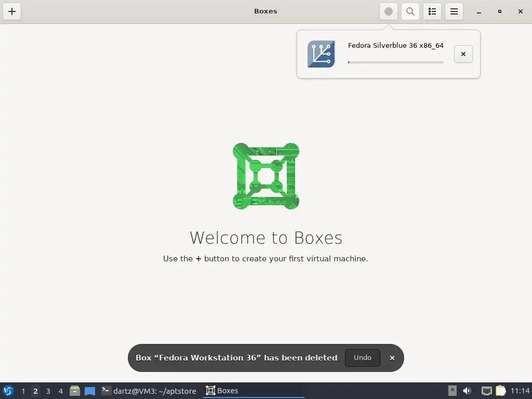Click 'Fedora Silverblue 36 x86_64' label
Viewport: 532px width, 399px height.
tap(395, 46)
